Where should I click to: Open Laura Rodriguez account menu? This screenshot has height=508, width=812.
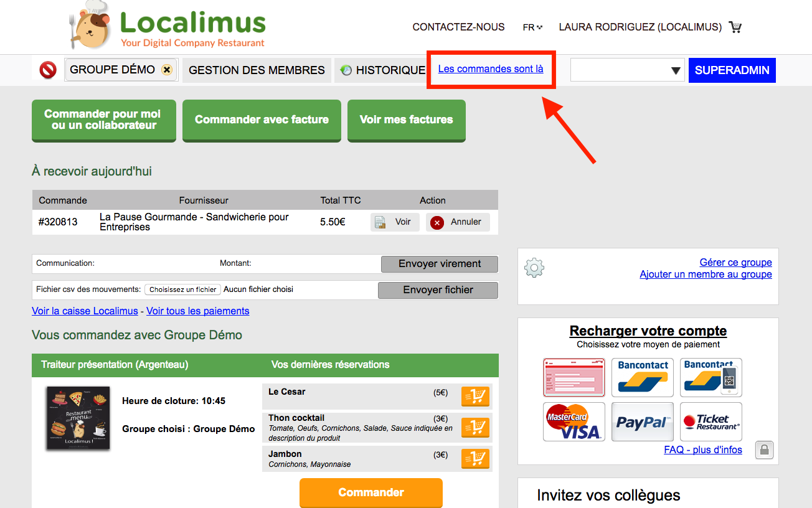pyautogui.click(x=640, y=27)
